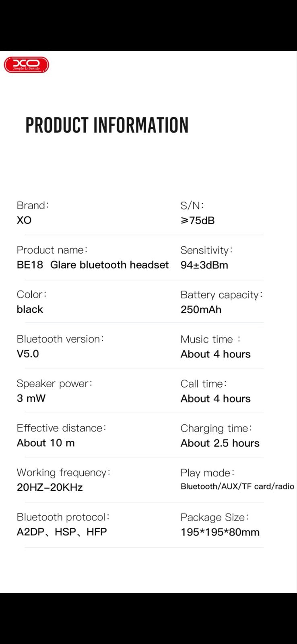Image resolution: width=297 pixels, height=644 pixels.
Task: Select the Bluetooth version V5.0 text
Action: tap(28, 354)
